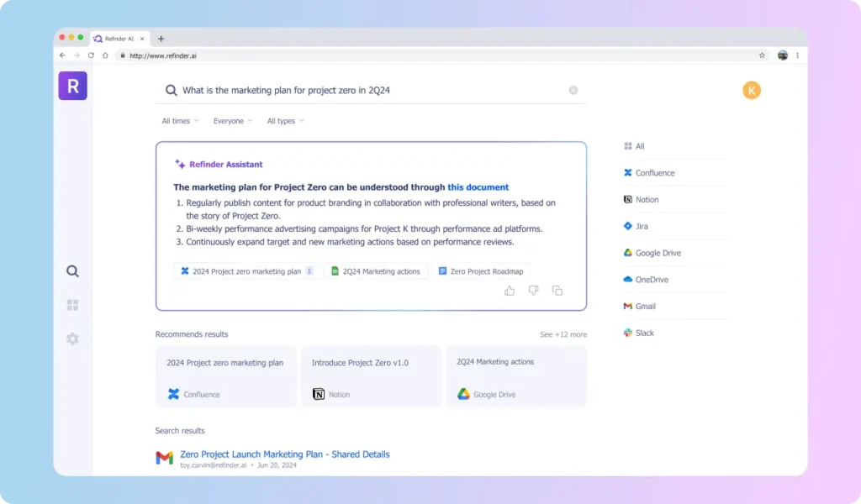Open Zero Project Launch Marketing Plan link
The height and width of the screenshot is (504, 861).
(x=285, y=454)
